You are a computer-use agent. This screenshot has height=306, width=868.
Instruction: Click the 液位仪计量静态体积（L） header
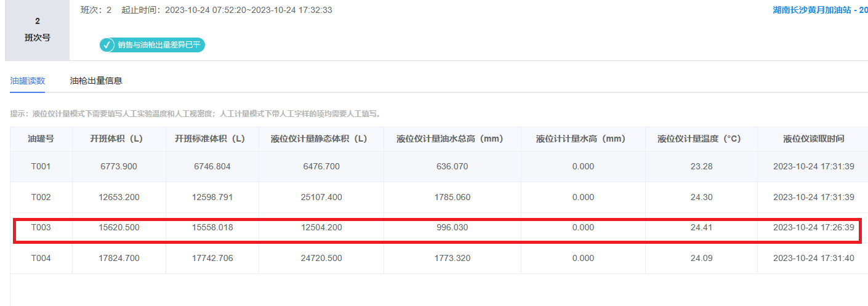pyautogui.click(x=321, y=139)
